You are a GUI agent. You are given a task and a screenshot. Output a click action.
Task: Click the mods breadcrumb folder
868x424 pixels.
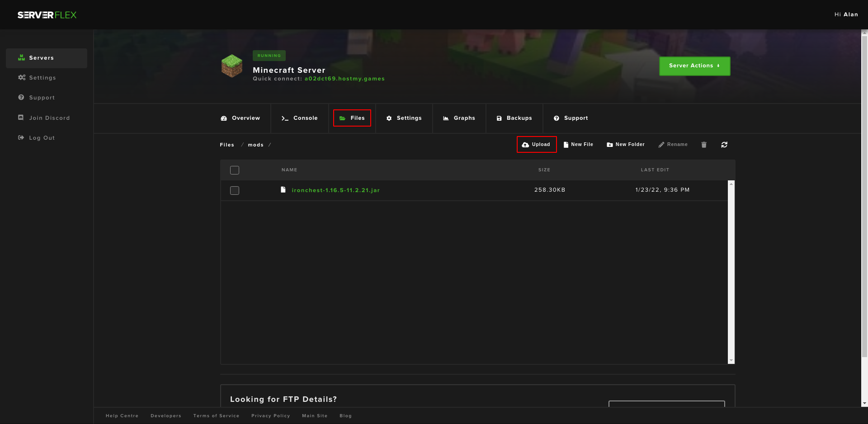tap(256, 145)
